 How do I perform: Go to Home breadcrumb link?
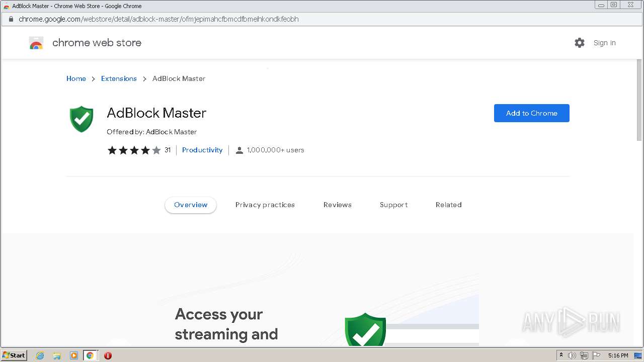pos(76,78)
